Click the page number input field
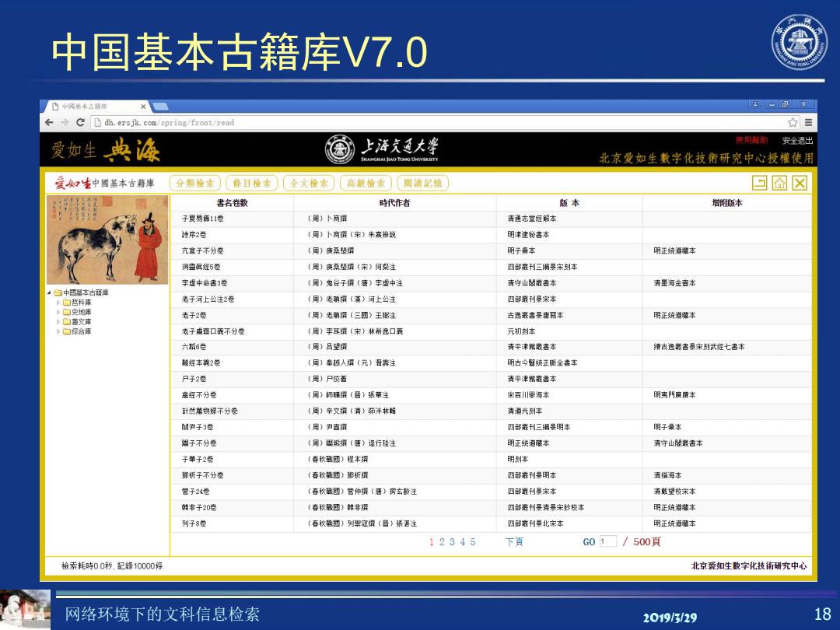The height and width of the screenshot is (630, 840). pyautogui.click(x=608, y=541)
